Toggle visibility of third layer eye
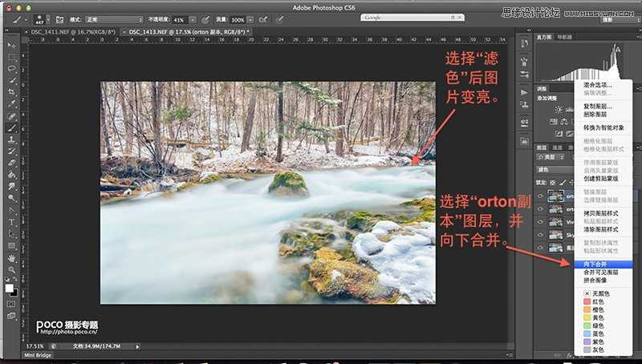 point(540,221)
